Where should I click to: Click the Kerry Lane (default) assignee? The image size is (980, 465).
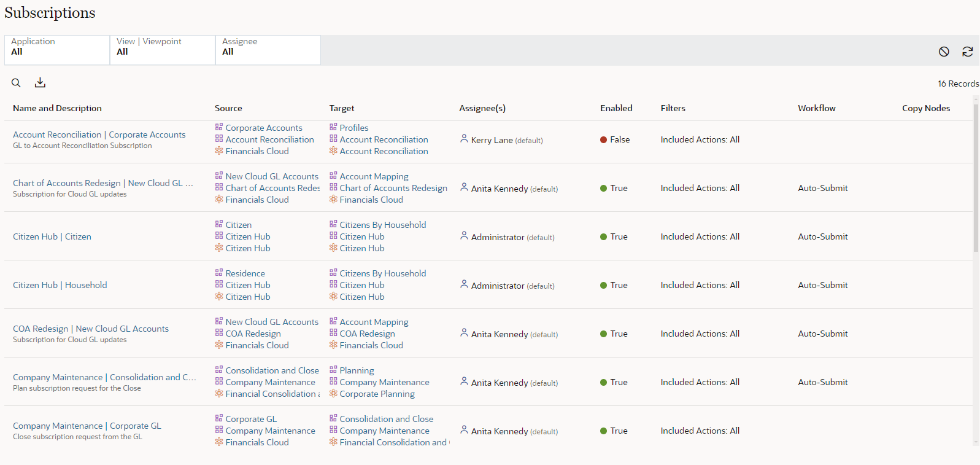coord(507,140)
